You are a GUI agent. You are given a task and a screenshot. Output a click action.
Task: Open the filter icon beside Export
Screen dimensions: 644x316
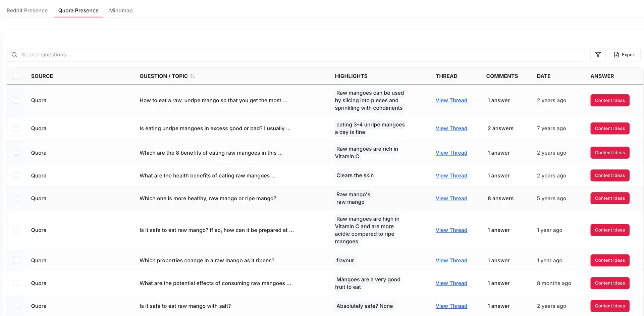point(598,54)
